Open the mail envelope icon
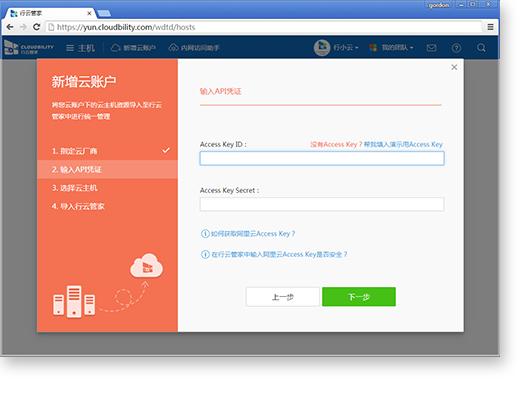520x394 pixels. click(431, 48)
